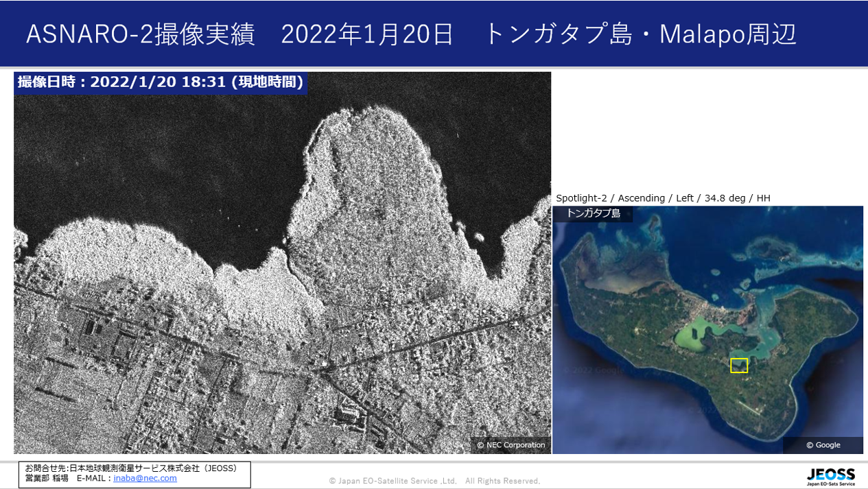Open the inaba@nec.com email link
The image size is (868, 489).
click(145, 478)
